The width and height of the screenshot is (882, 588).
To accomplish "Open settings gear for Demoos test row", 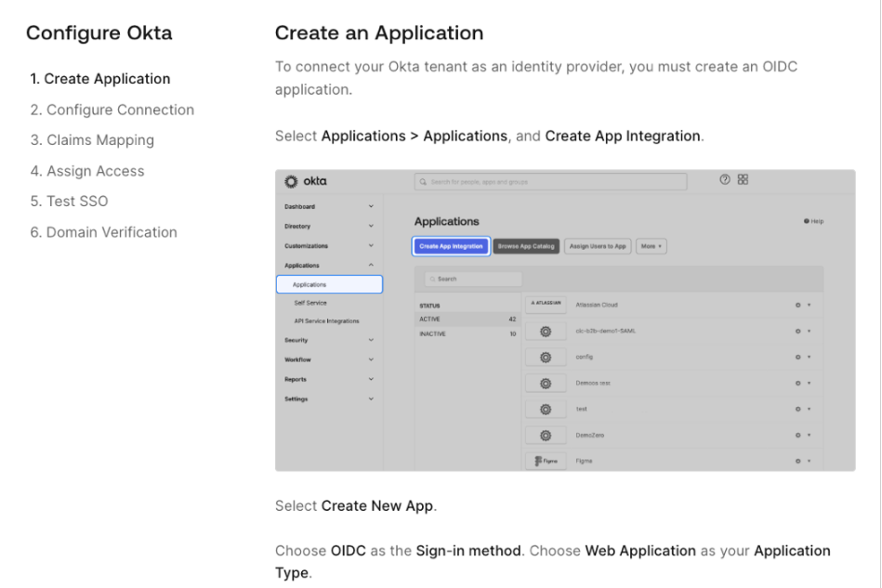I will coord(797,384).
